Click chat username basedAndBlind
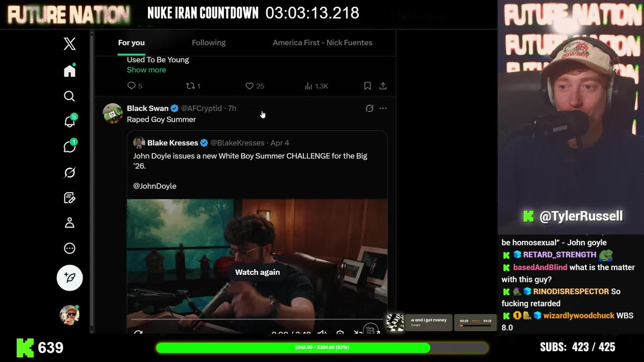Image resolution: width=644 pixels, height=362 pixels. pos(540,267)
